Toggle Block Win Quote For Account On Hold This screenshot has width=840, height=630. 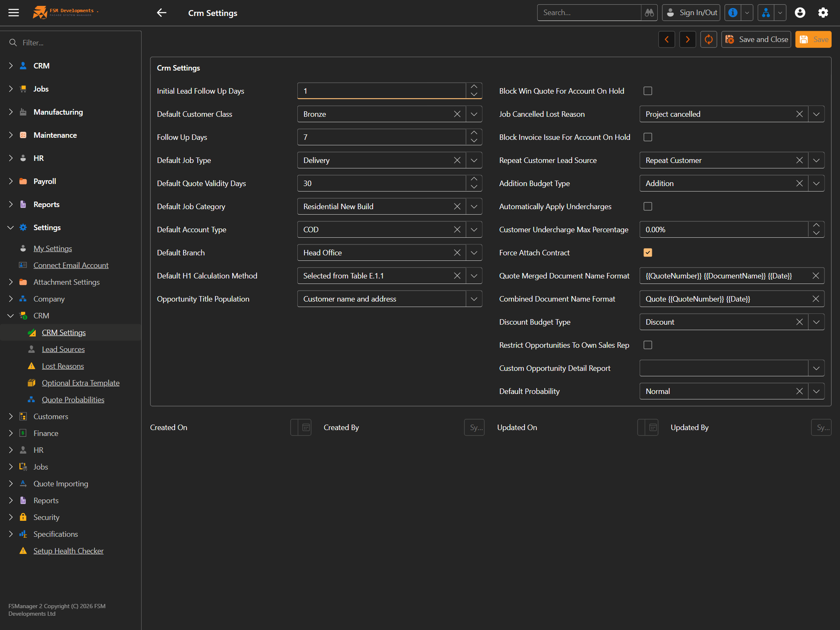click(648, 91)
